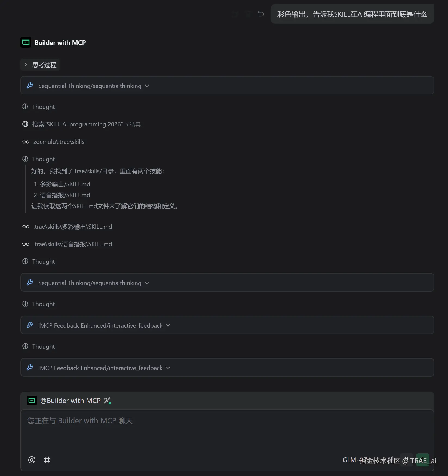Click the tools icon next to @Builder with MCP
Screen dimensions: 448x476
[x=107, y=401]
